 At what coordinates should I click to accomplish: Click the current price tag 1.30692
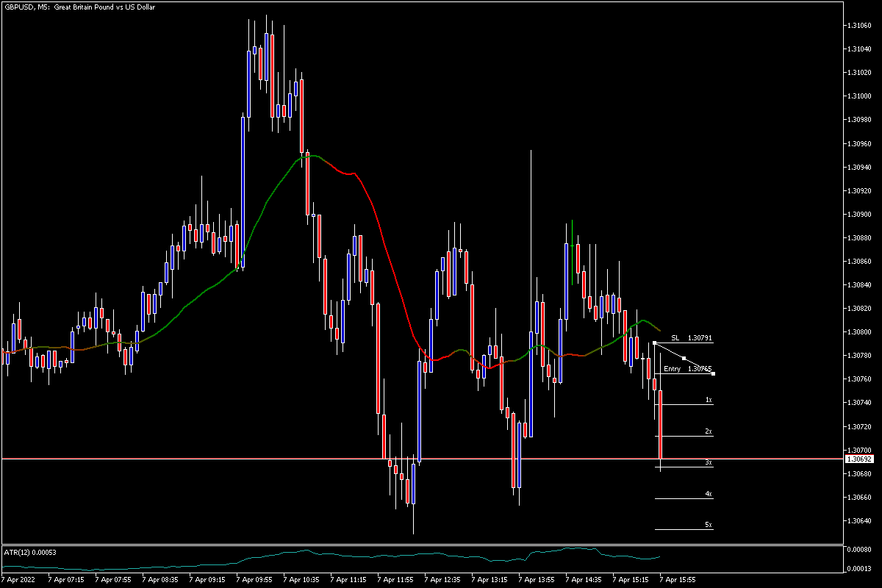point(858,459)
